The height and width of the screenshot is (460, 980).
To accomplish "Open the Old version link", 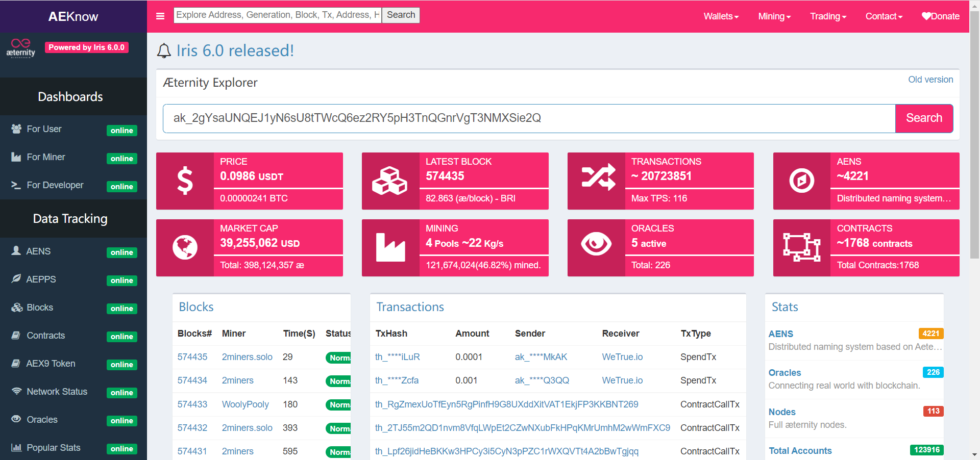I will (x=930, y=80).
